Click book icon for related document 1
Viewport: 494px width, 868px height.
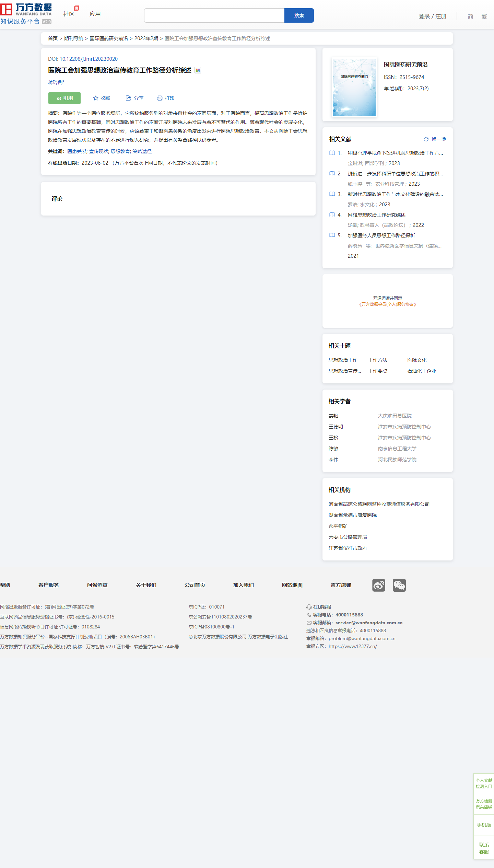332,153
